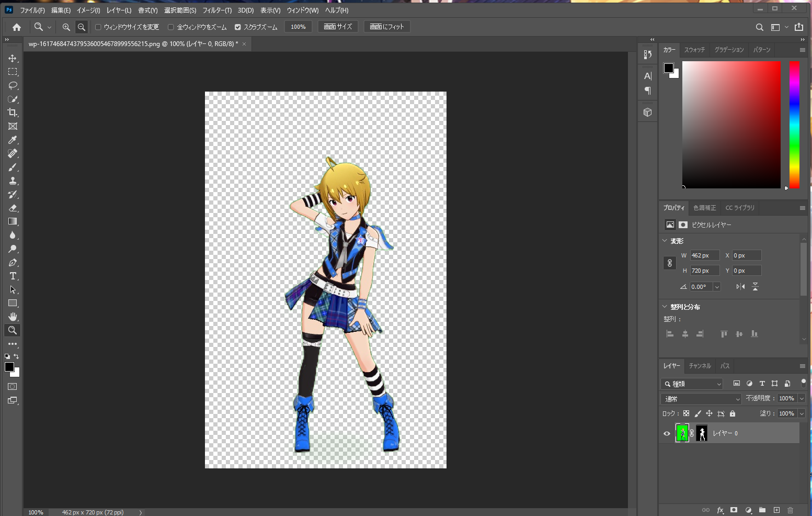Click the 100% zoom button
The image size is (812, 516).
tap(298, 27)
